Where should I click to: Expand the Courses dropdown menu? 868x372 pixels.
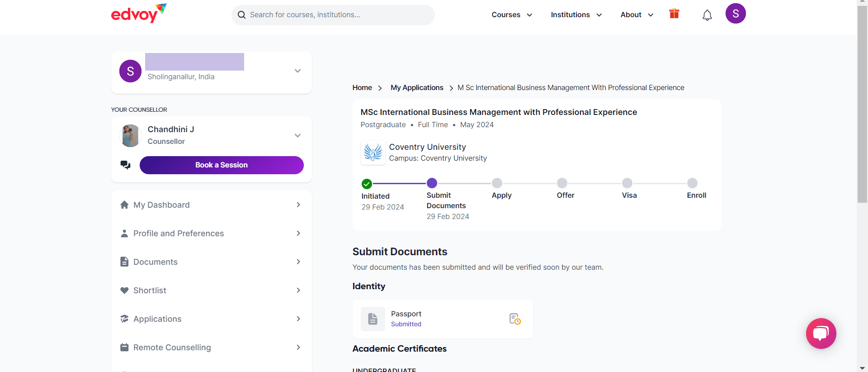(x=512, y=15)
